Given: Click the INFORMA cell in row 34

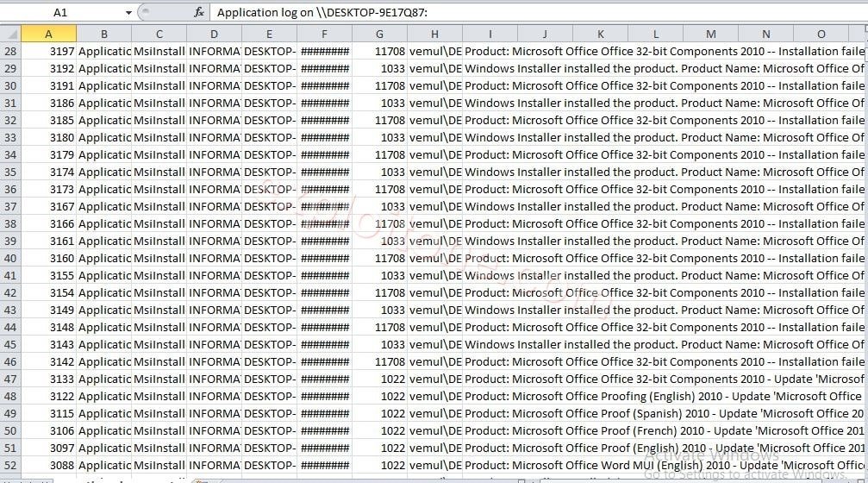Looking at the screenshot, I should pyautogui.click(x=215, y=155).
